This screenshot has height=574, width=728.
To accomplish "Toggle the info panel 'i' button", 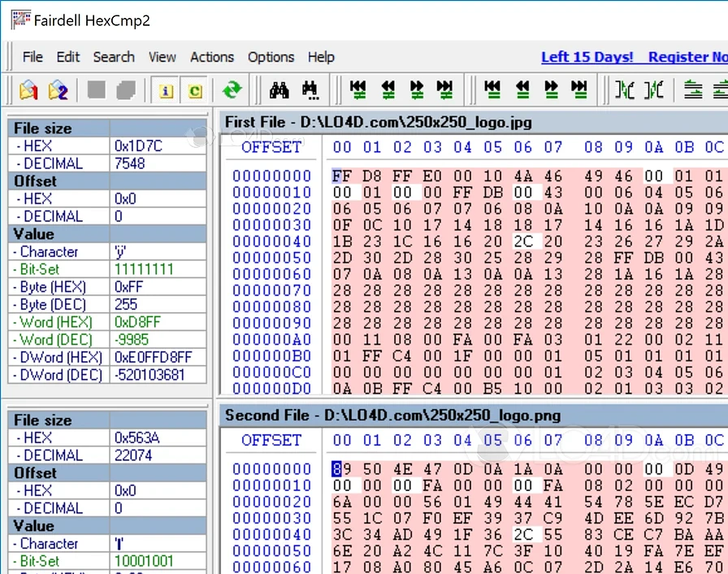I will tap(166, 91).
